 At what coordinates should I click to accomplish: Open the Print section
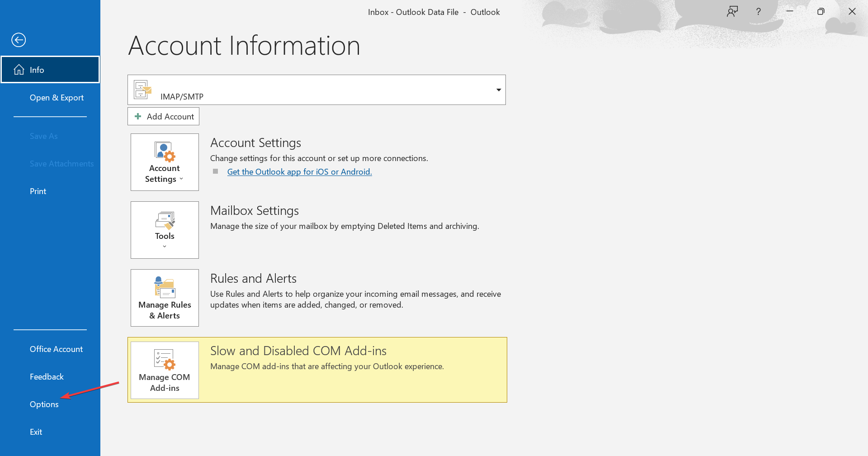(38, 191)
